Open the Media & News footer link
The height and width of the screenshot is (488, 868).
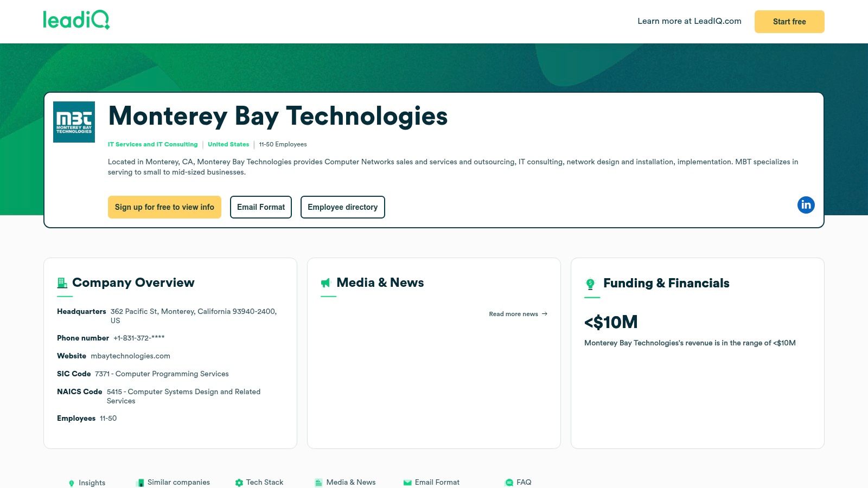(x=352, y=482)
